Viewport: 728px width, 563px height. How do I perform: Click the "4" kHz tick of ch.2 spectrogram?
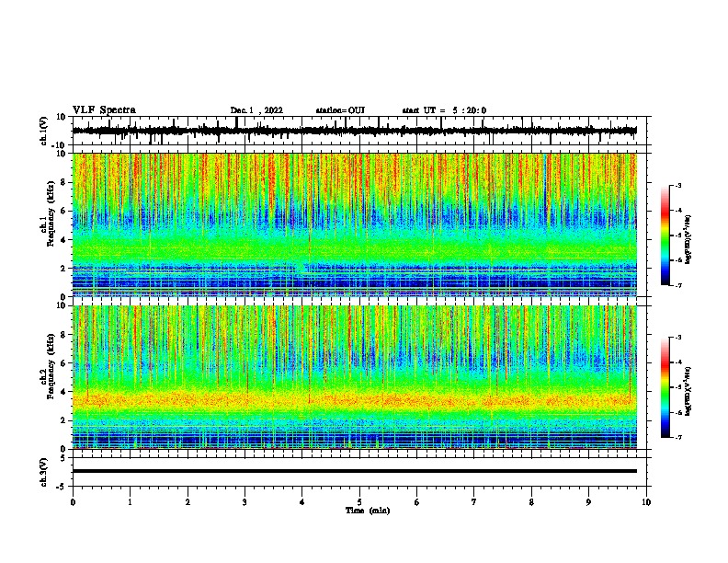(63, 392)
